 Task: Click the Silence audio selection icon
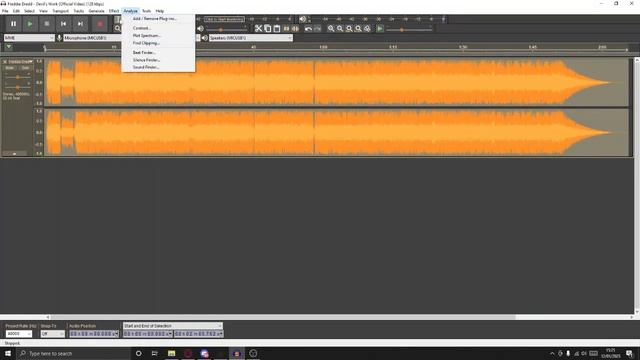pos(295,29)
